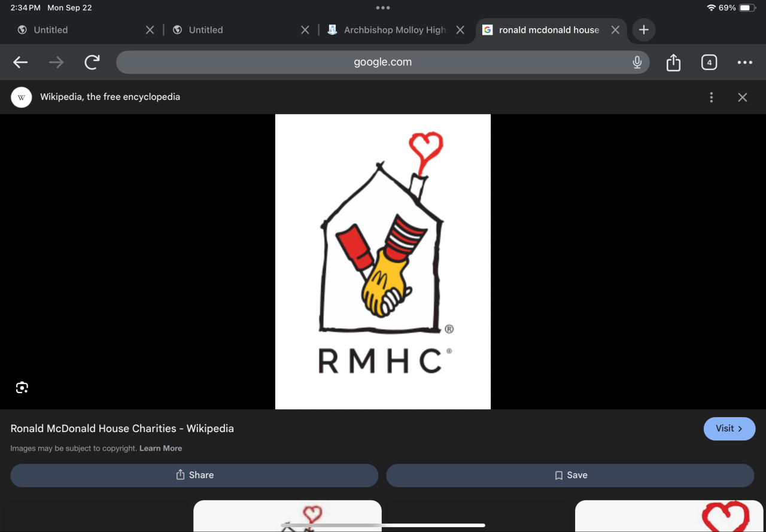Reload the current page

[x=92, y=62]
